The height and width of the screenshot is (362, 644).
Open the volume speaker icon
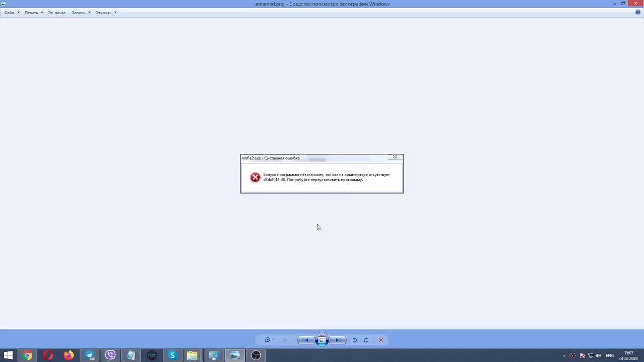(x=599, y=356)
